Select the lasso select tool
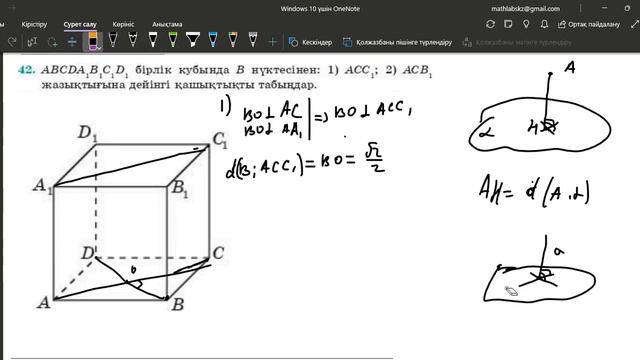The width and height of the screenshot is (640, 360). [x=52, y=42]
